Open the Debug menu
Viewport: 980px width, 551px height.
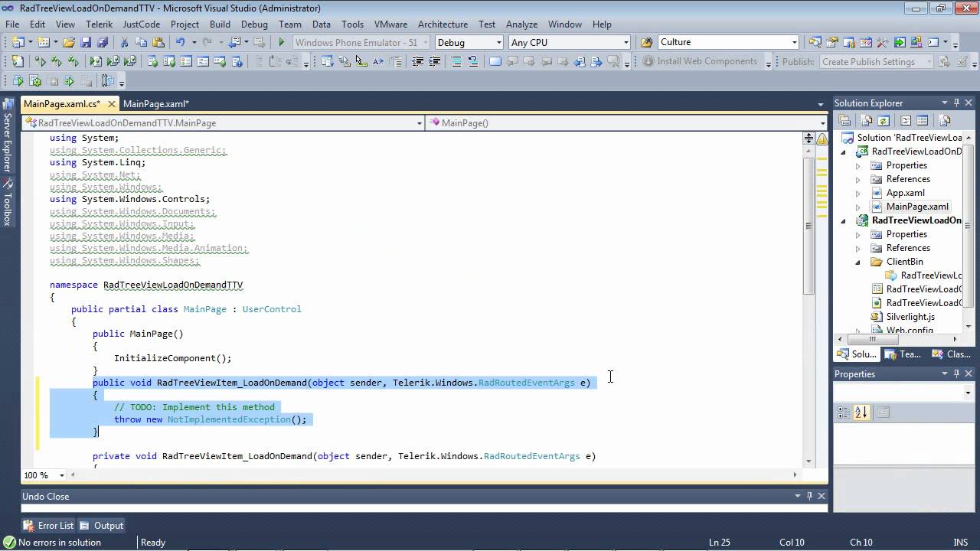(x=254, y=24)
